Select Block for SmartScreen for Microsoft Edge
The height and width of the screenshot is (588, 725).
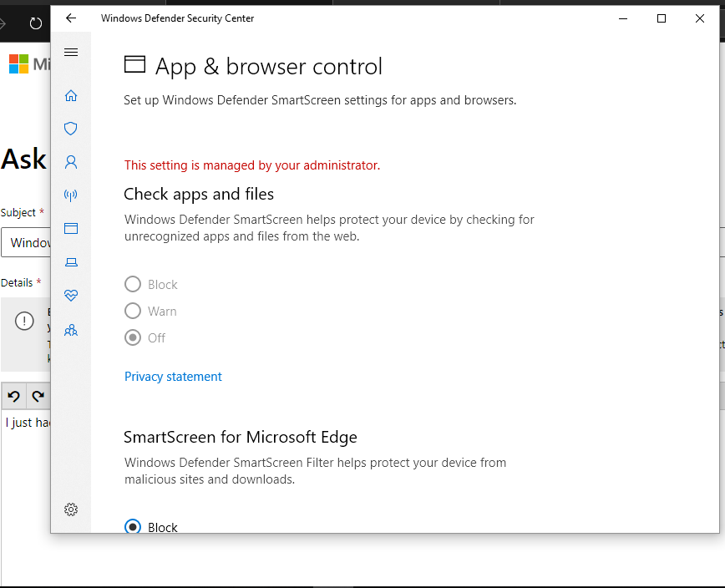[133, 526]
